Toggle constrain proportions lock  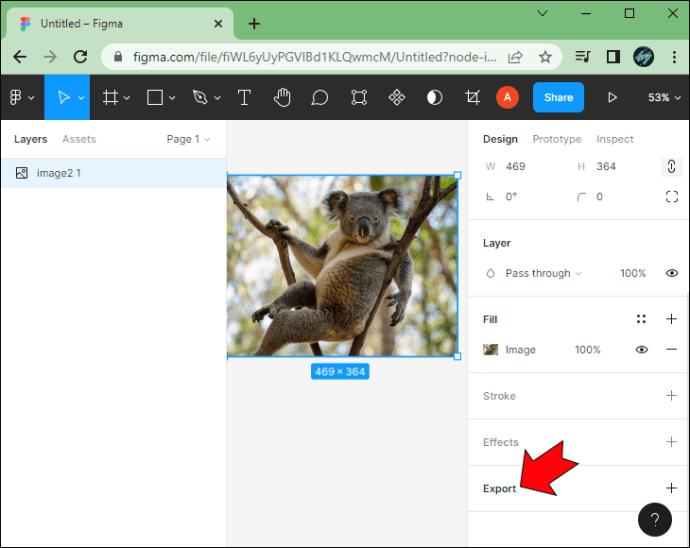click(671, 167)
